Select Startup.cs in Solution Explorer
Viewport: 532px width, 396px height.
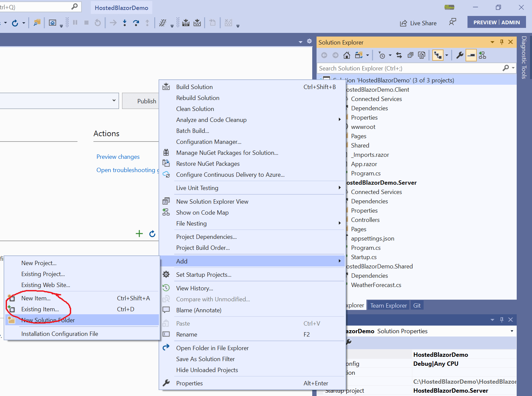pos(364,257)
